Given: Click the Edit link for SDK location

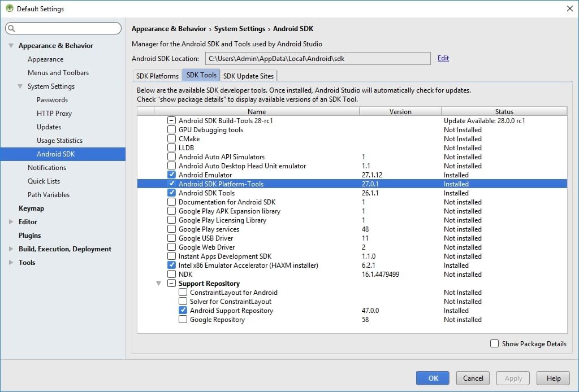Looking at the screenshot, I should (x=443, y=58).
